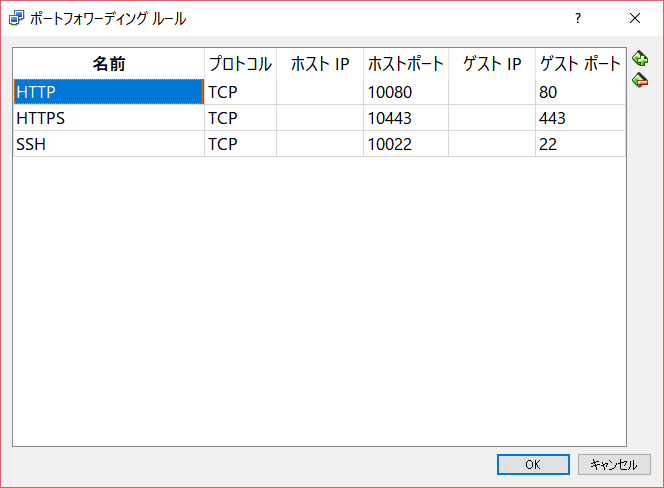Select the HTTPS rule name cell

click(109, 118)
